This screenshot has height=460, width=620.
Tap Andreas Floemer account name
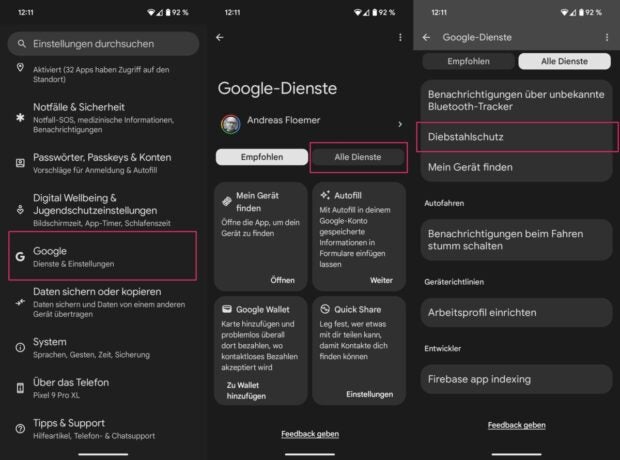284,120
